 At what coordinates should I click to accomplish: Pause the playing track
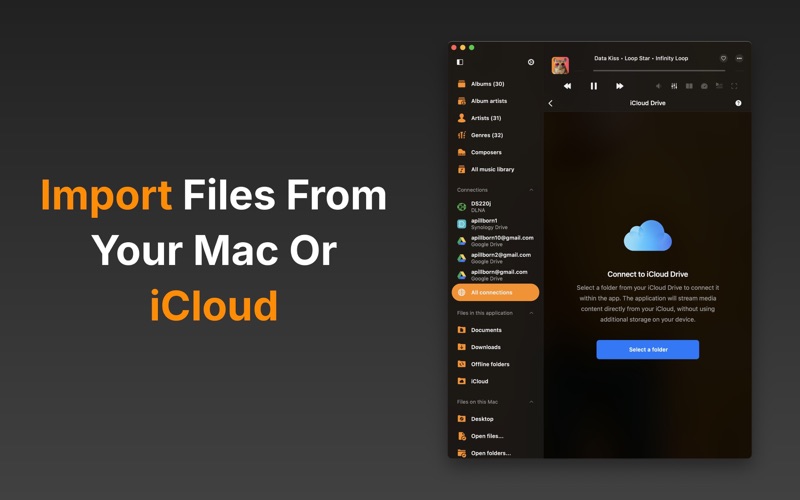coord(593,86)
